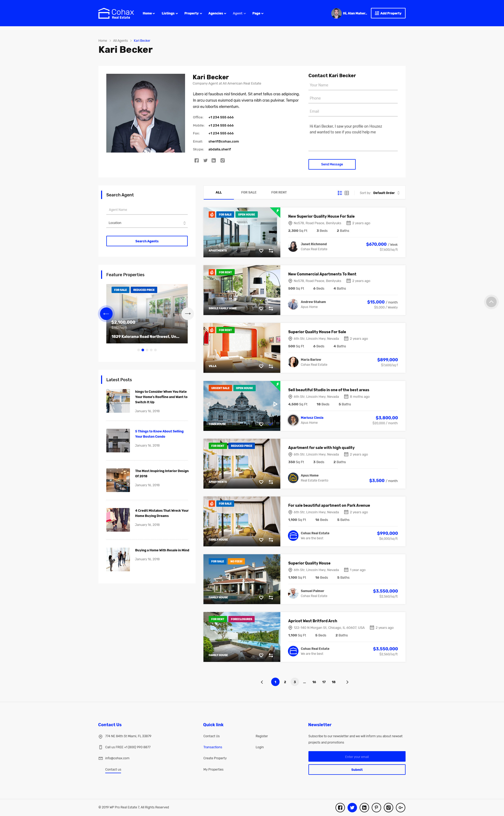The width and height of the screenshot is (504, 816).
Task: Click the Agent Name input field
Action: (x=147, y=210)
